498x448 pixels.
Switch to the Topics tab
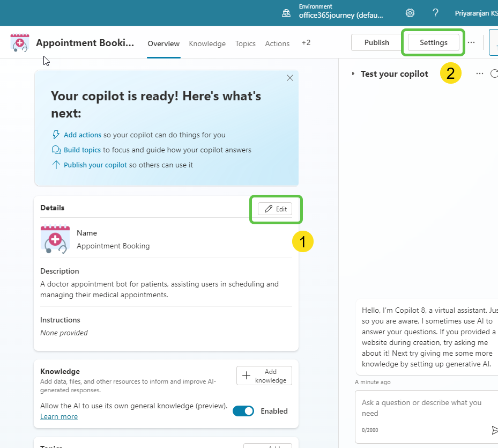[x=245, y=43]
